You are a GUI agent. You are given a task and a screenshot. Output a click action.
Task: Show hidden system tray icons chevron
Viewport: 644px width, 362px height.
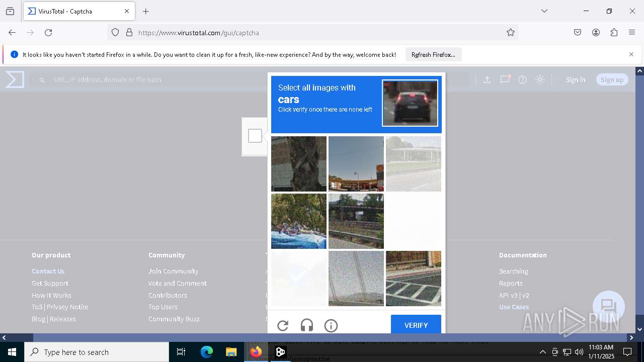[x=542, y=352]
